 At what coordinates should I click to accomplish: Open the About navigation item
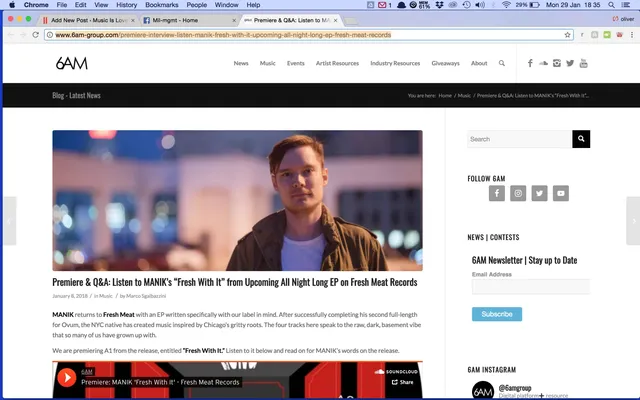(479, 63)
